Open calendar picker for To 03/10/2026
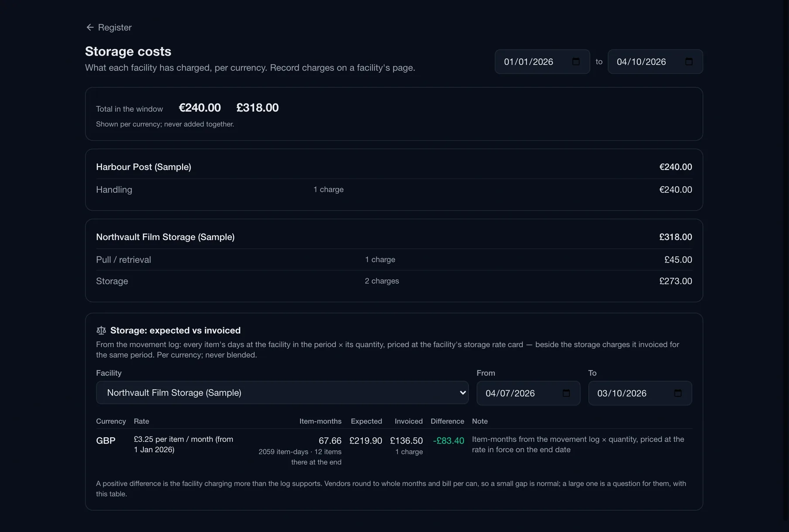 678,393
